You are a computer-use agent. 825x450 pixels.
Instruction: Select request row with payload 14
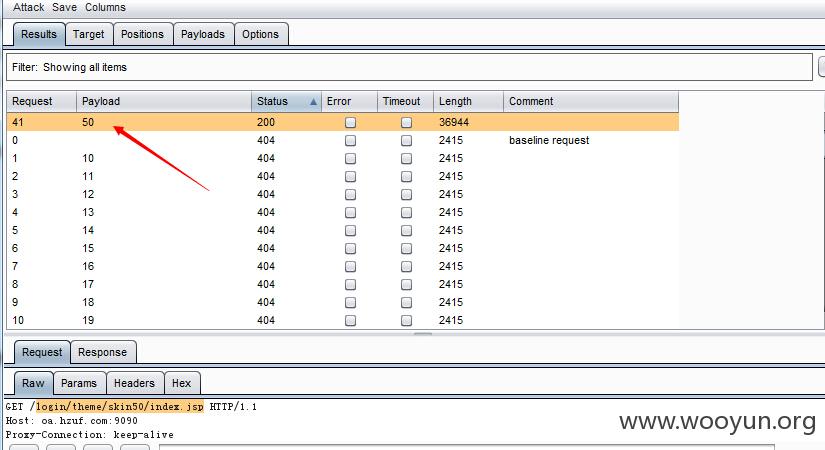point(343,230)
